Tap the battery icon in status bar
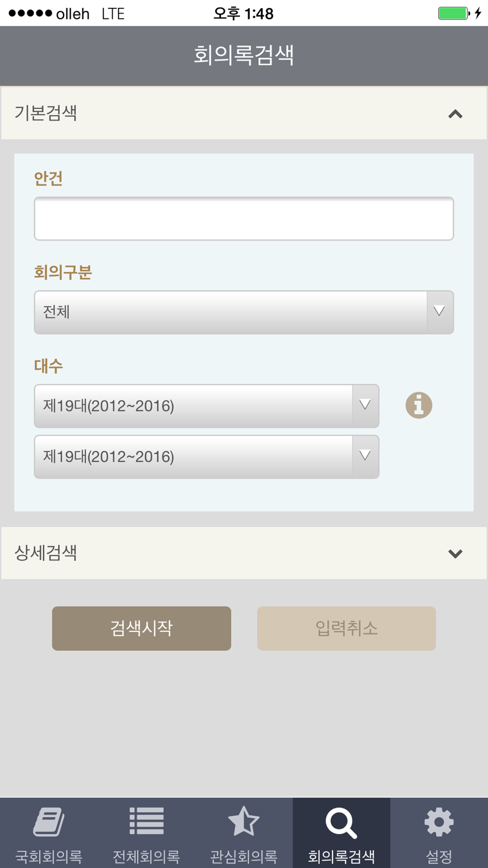 click(453, 13)
